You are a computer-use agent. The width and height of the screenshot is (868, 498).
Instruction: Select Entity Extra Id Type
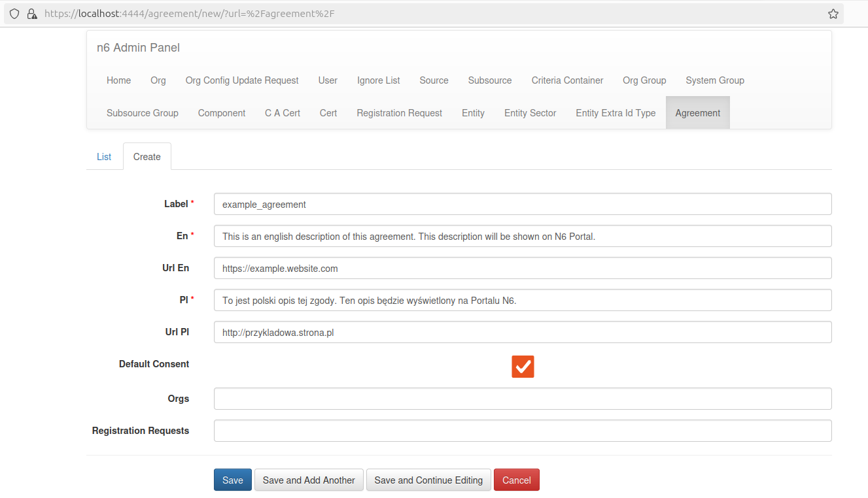pos(616,113)
